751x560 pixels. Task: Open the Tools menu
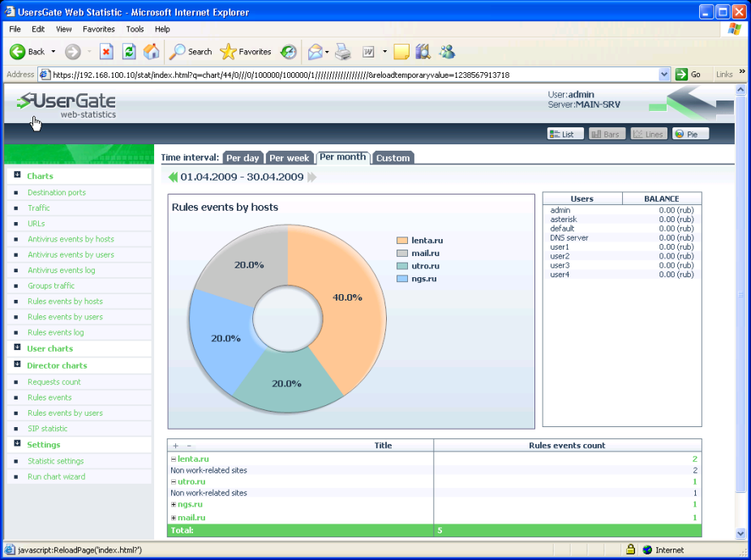[135, 29]
